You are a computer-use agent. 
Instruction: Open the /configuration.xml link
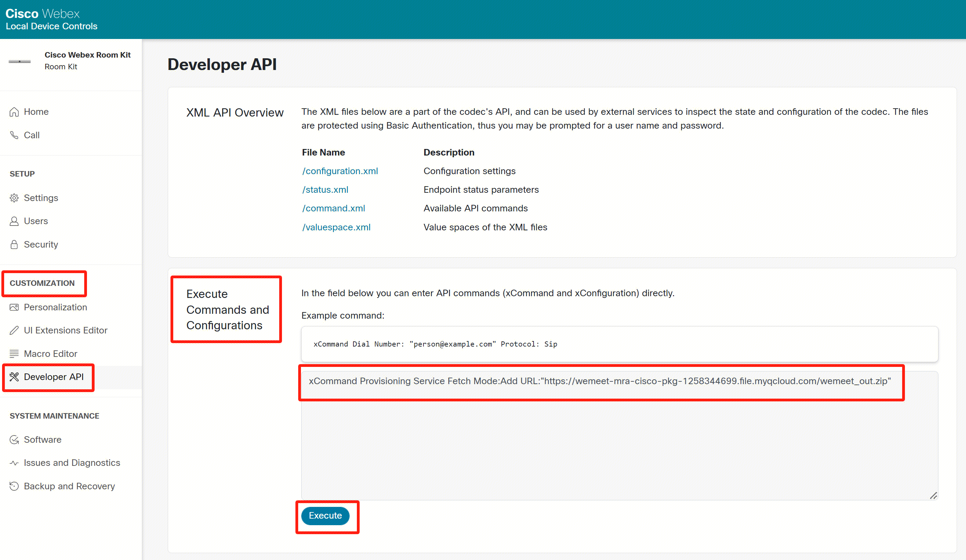tap(340, 171)
